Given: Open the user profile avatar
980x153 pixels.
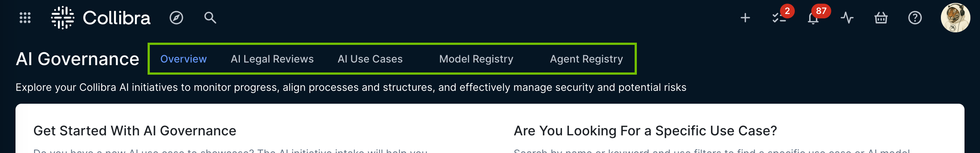Looking at the screenshot, I should point(955,18).
